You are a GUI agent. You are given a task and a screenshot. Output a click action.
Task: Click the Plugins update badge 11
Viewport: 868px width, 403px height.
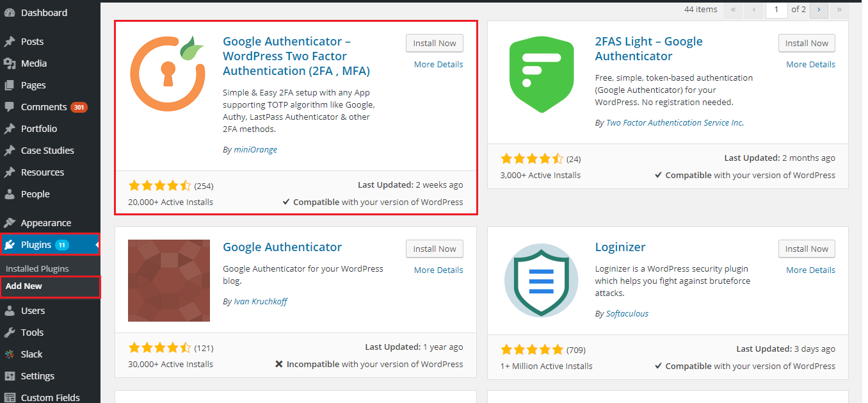62,245
